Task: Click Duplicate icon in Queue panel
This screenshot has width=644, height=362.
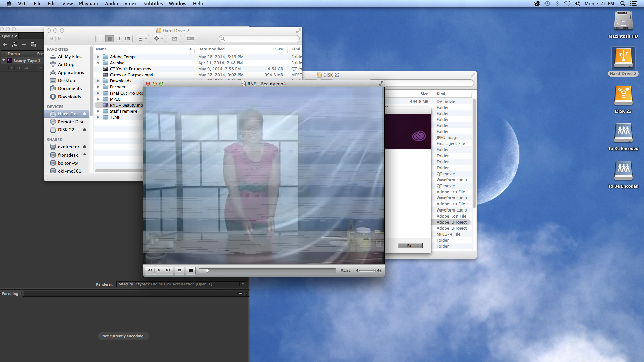Action: pyautogui.click(x=33, y=45)
